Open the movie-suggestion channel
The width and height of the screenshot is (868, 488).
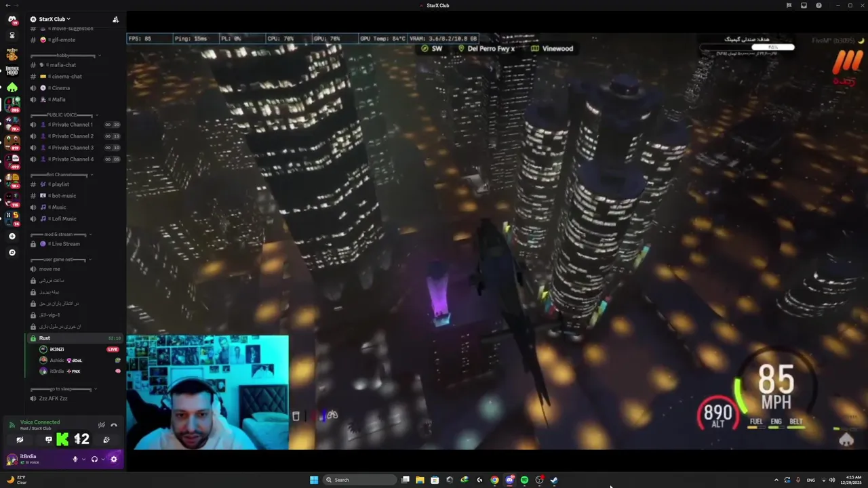tap(75, 28)
